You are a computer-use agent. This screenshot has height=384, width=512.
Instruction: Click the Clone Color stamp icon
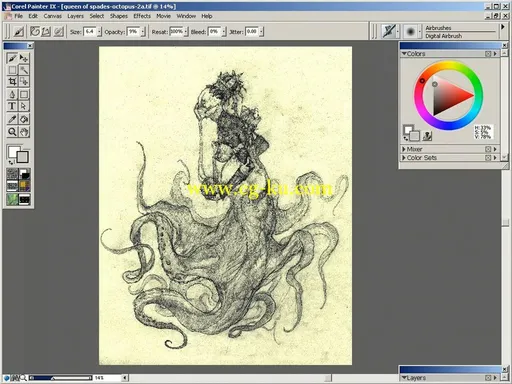tap(427, 135)
